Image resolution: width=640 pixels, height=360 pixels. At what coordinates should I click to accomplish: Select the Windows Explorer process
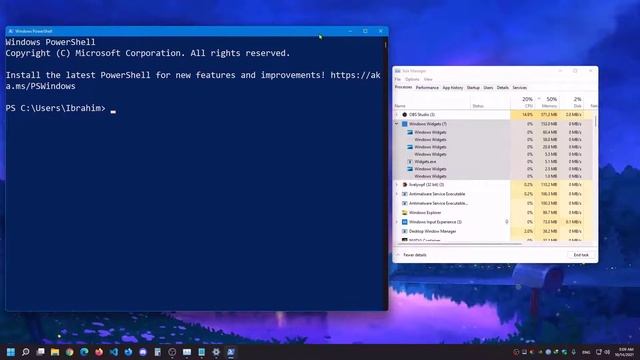(x=493, y=213)
